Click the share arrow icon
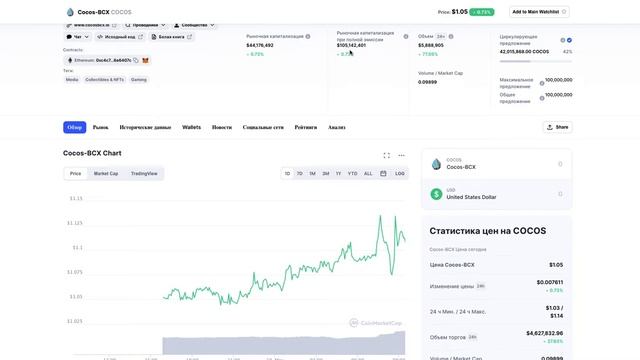Screen dimensions: 640x360 550,127
